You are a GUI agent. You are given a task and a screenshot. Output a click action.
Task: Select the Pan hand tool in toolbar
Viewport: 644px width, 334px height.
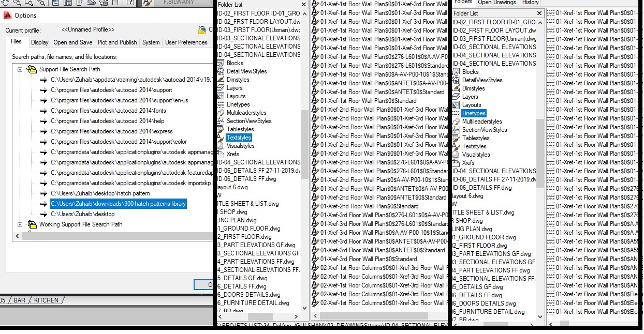click(5, 3)
